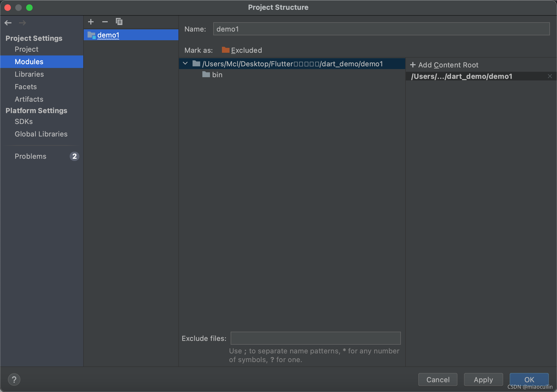The image size is (557, 392).
Task: Click the help question mark icon
Action: point(14,379)
